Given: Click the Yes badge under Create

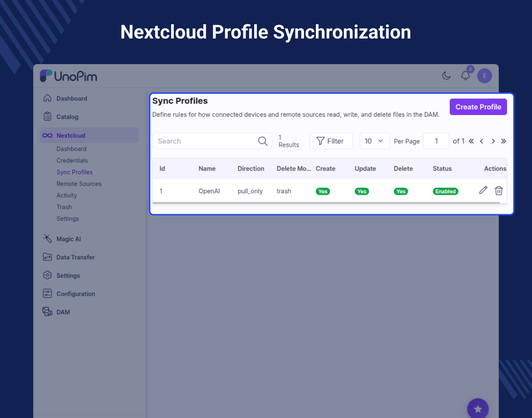Looking at the screenshot, I should [323, 191].
